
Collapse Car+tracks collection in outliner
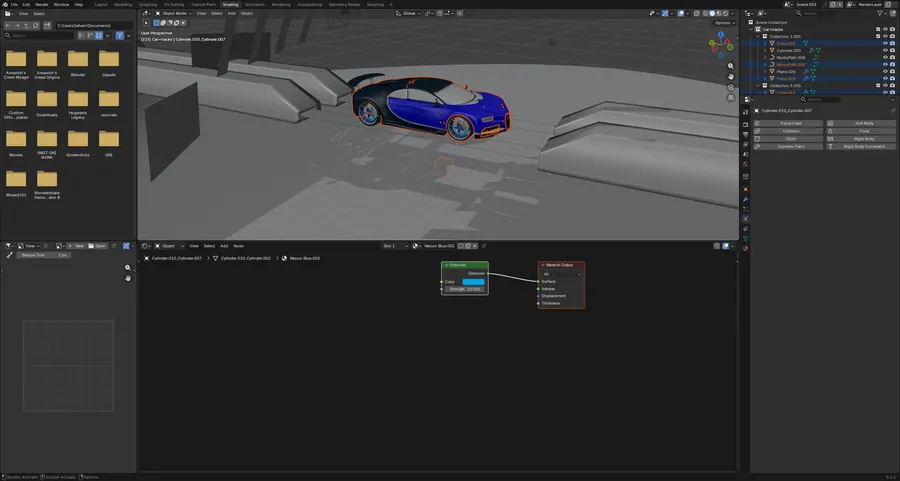pos(751,29)
